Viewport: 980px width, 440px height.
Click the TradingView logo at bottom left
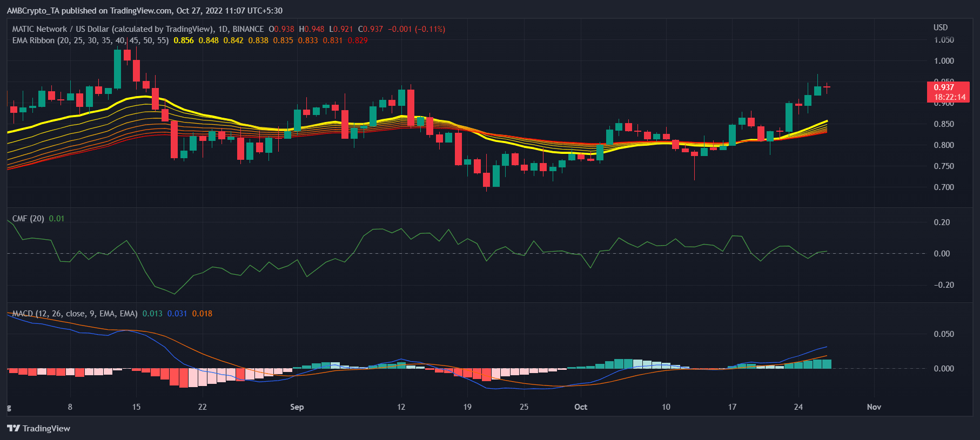pyautogui.click(x=38, y=428)
